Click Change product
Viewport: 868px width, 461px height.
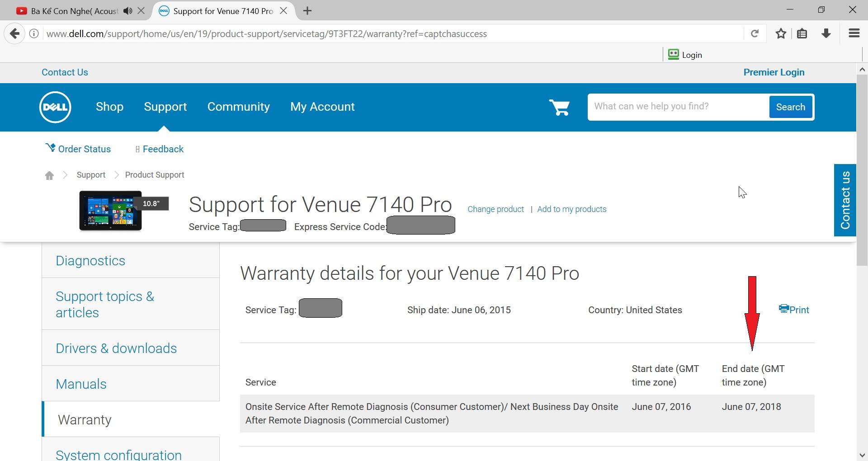(495, 209)
